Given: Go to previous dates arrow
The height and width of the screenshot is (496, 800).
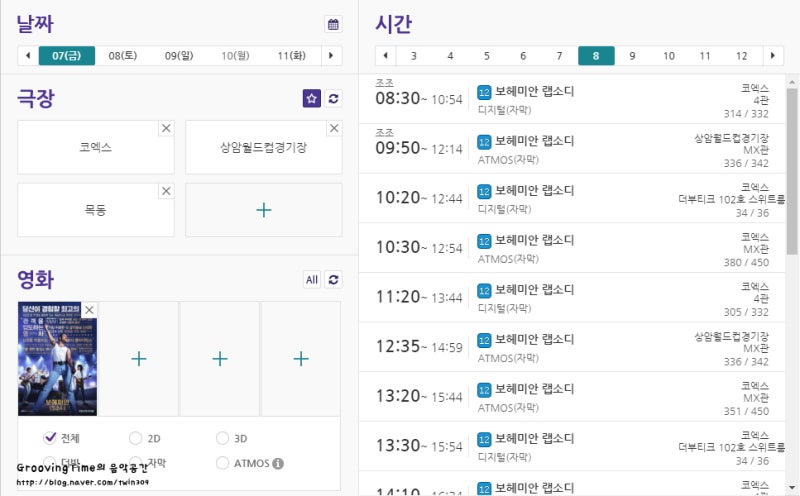Looking at the screenshot, I should [28, 56].
